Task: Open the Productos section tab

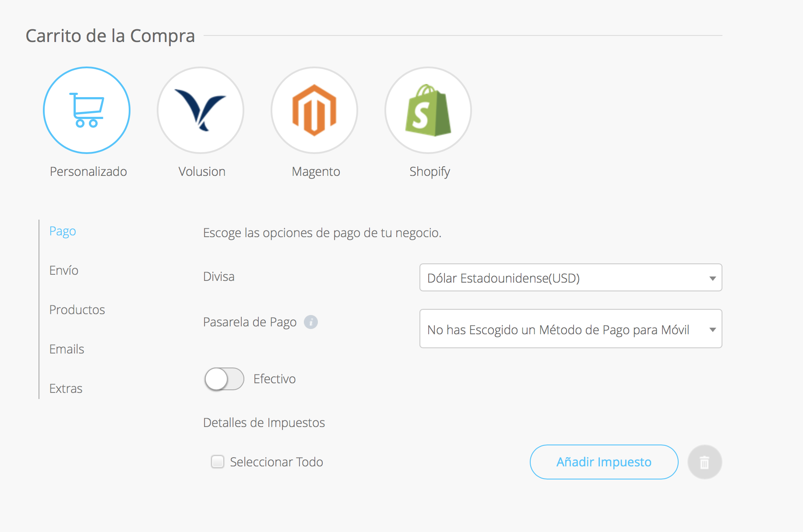Action: 77,310
